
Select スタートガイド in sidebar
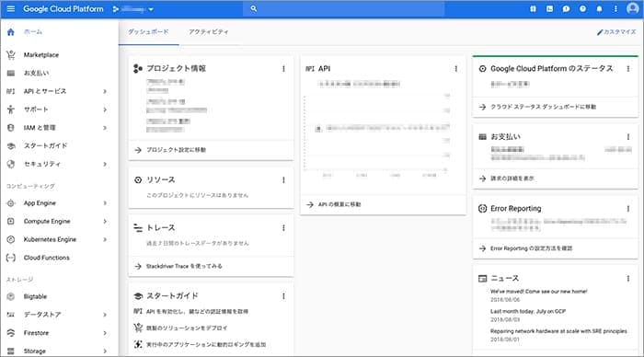click(45, 146)
